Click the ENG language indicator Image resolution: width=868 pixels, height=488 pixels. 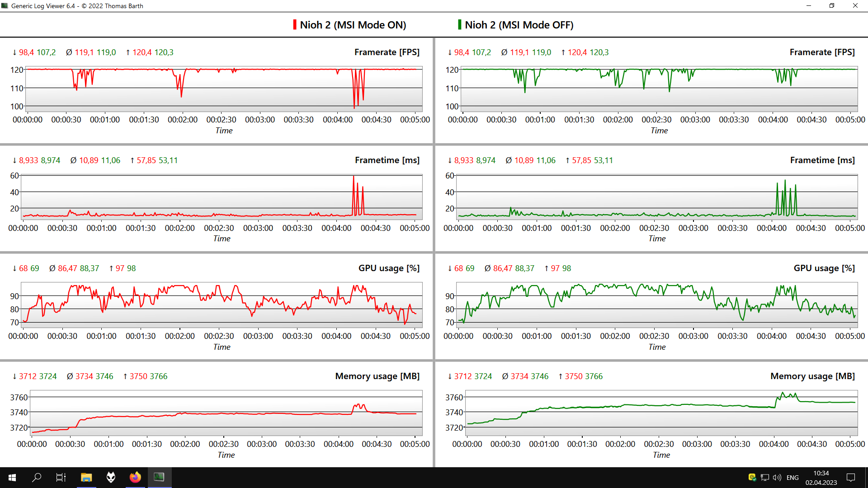pyautogui.click(x=793, y=478)
